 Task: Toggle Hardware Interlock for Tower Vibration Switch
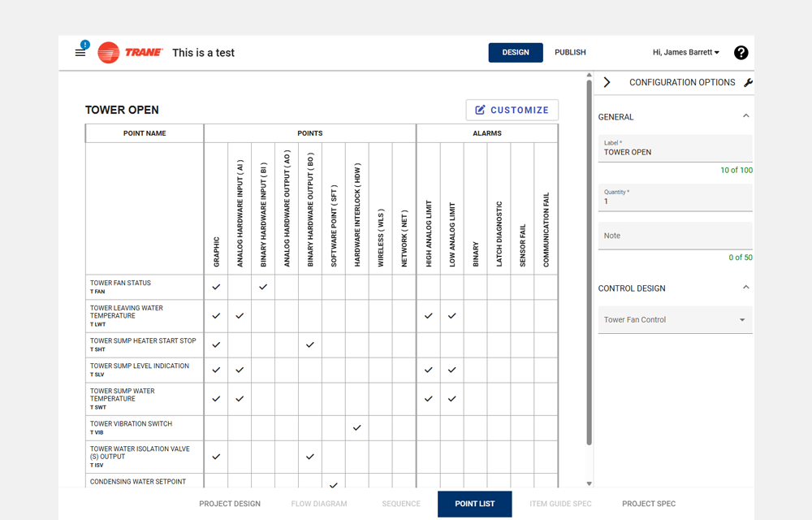(356, 428)
